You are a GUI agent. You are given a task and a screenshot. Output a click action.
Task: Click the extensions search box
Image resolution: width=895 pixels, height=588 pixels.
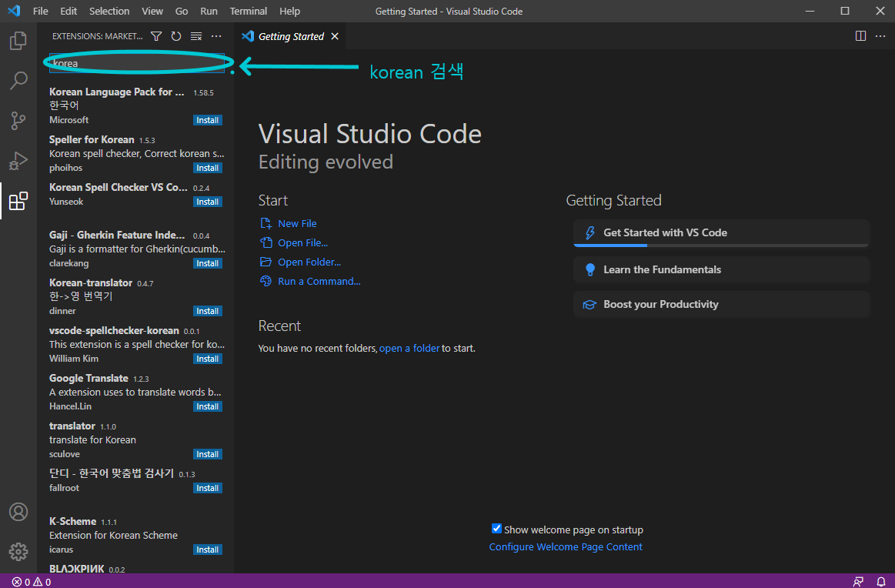coord(136,63)
